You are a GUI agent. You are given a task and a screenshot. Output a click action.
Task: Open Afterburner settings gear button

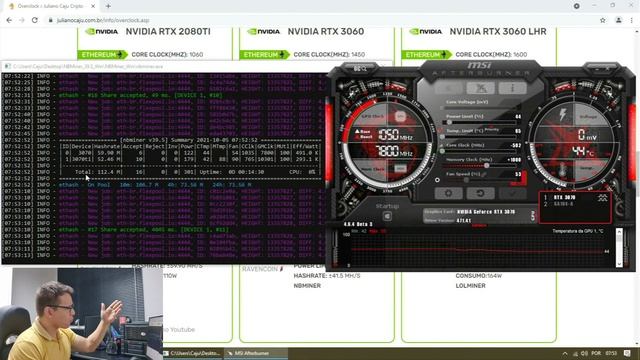tap(448, 193)
